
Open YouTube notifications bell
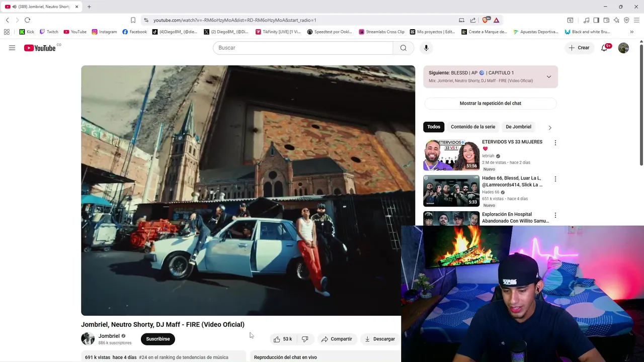[605, 48]
